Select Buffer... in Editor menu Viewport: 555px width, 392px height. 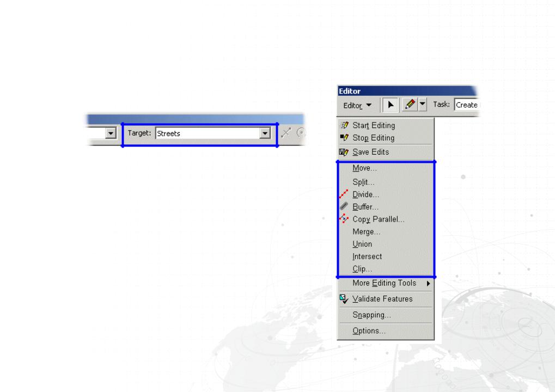pos(386,206)
